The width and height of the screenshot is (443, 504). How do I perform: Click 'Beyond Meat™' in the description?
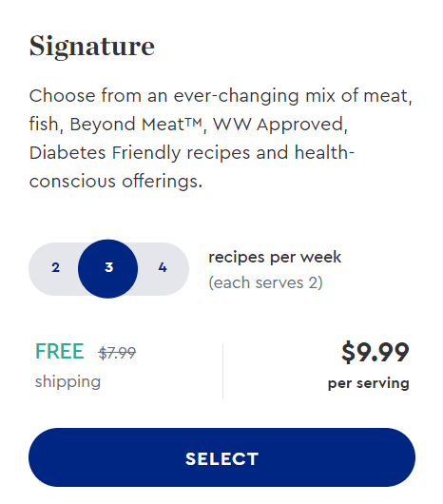point(137,125)
